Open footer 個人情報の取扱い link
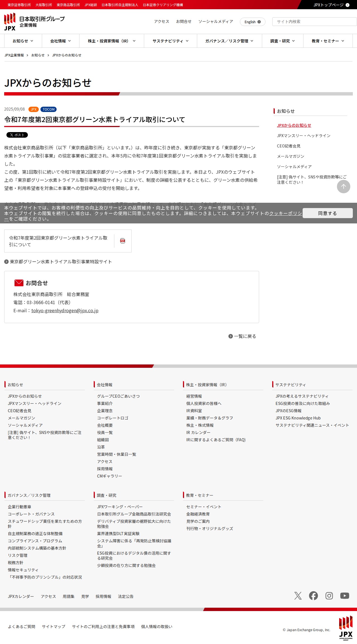Image resolution: width=357 pixels, height=644 pixels. point(157,627)
